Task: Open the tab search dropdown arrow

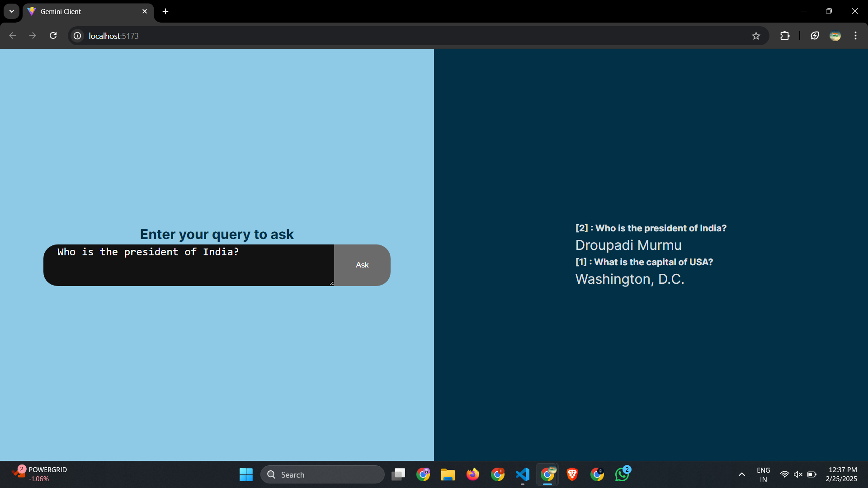Action: tap(12, 11)
